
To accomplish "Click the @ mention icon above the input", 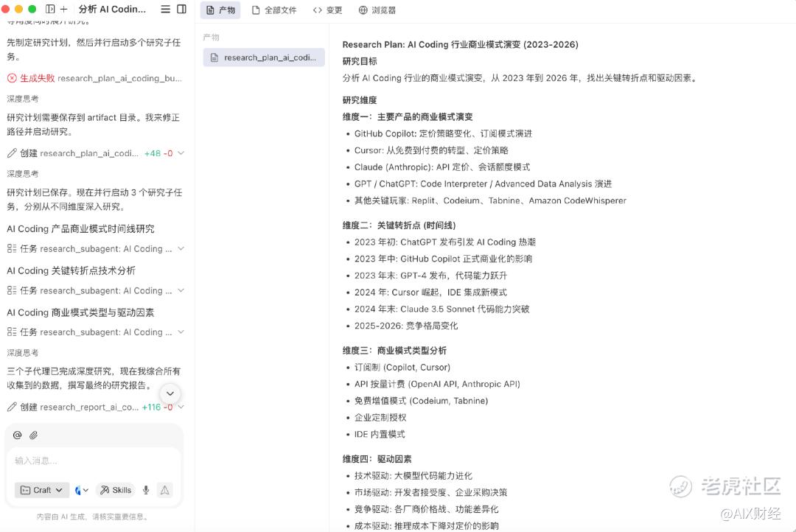I will click(17, 435).
